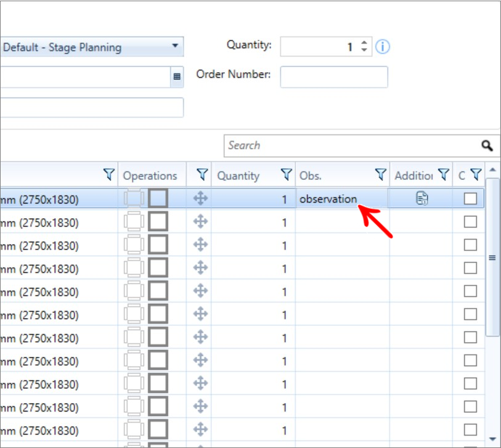Screen dimensions: 501x448
Task: Tick checkbox in row directly below observation row
Action: pos(470,221)
